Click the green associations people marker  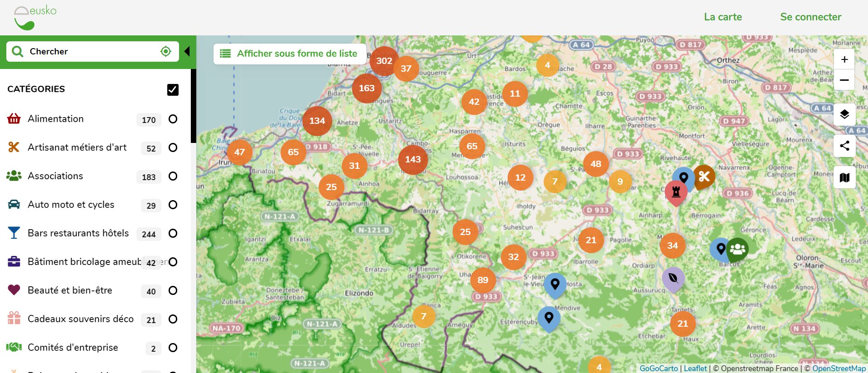737,249
